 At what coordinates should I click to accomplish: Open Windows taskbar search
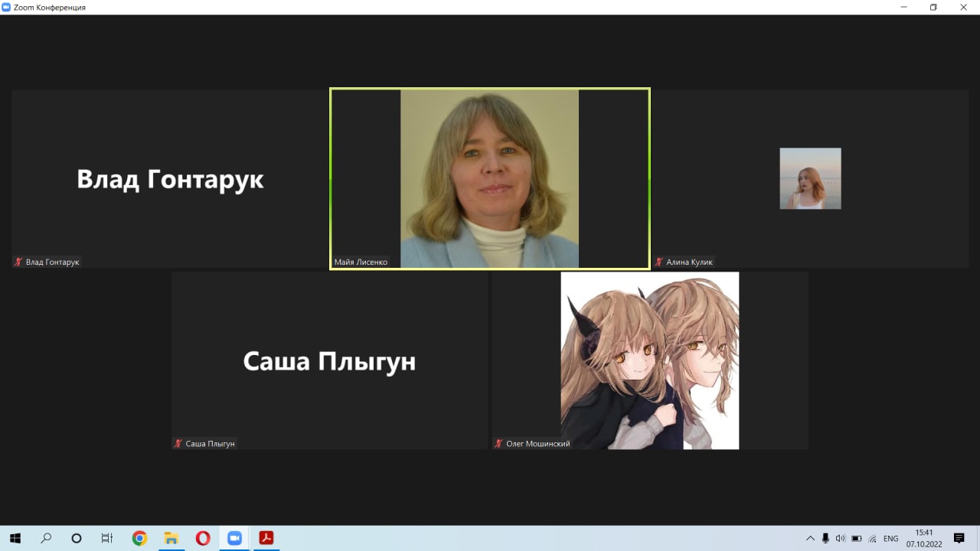coord(46,538)
